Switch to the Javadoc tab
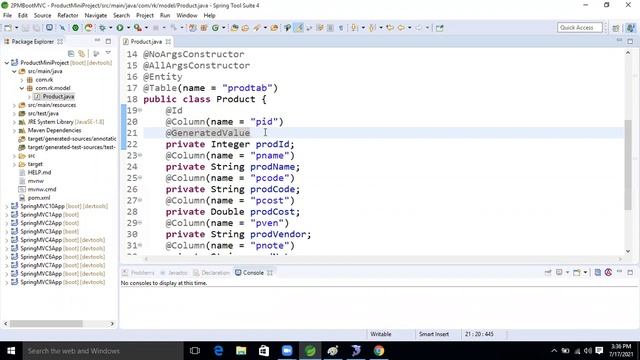This screenshot has height=360, width=640. click(173, 273)
